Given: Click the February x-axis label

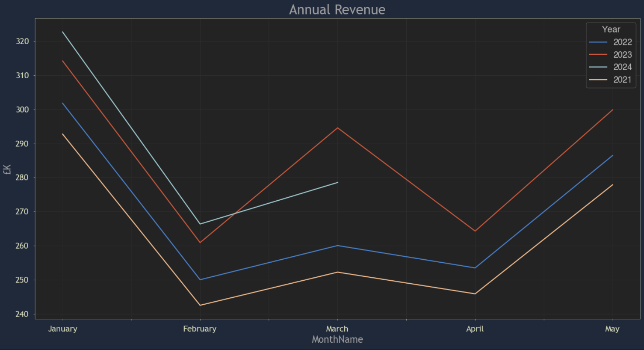Looking at the screenshot, I should [200, 329].
